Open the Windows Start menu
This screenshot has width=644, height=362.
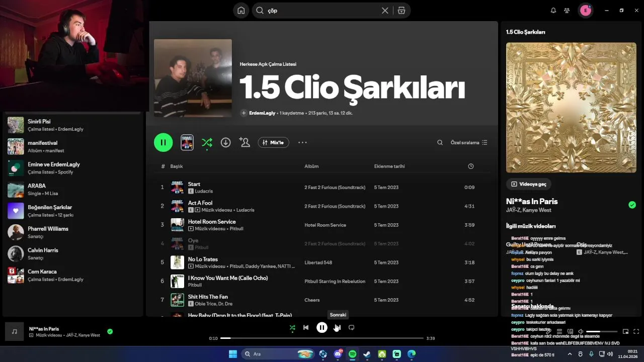point(233,354)
